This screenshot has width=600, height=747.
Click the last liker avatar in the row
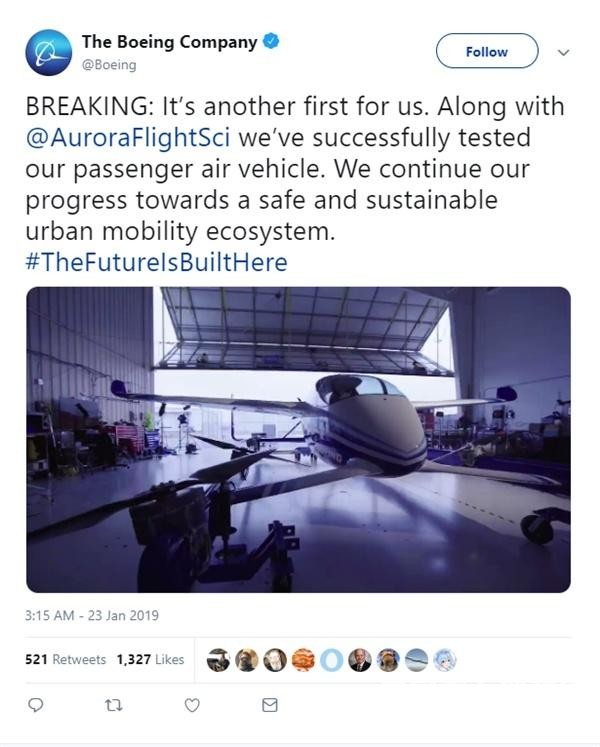click(444, 660)
